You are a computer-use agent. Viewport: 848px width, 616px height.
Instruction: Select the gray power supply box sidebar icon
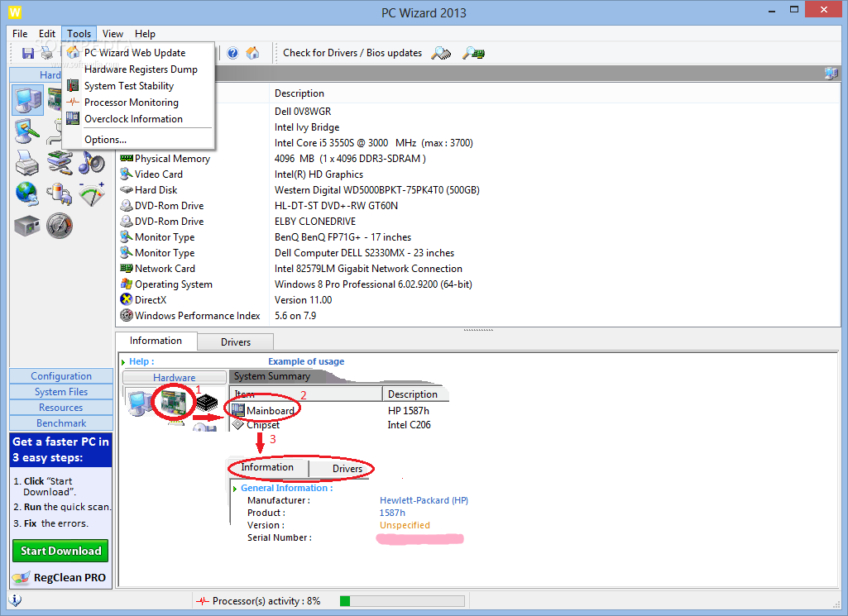click(27, 226)
